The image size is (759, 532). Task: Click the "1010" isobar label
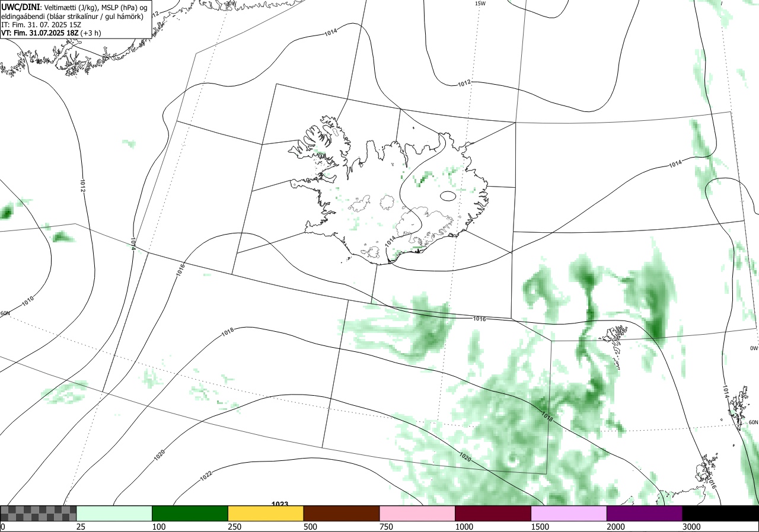click(x=27, y=301)
